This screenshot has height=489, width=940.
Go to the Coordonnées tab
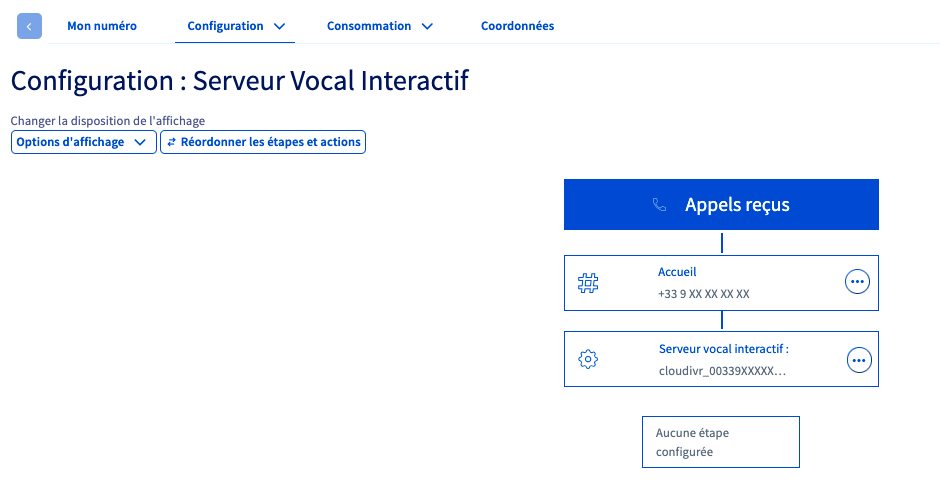pyautogui.click(x=517, y=26)
